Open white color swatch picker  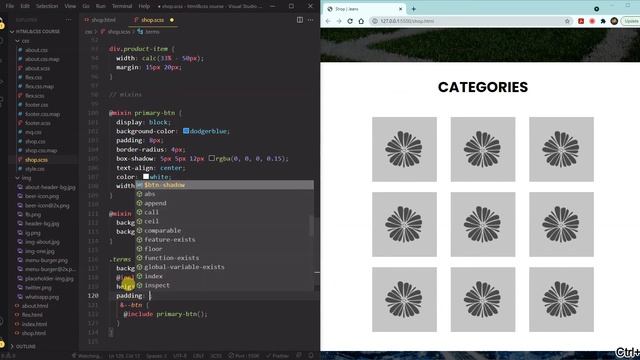tap(146, 177)
